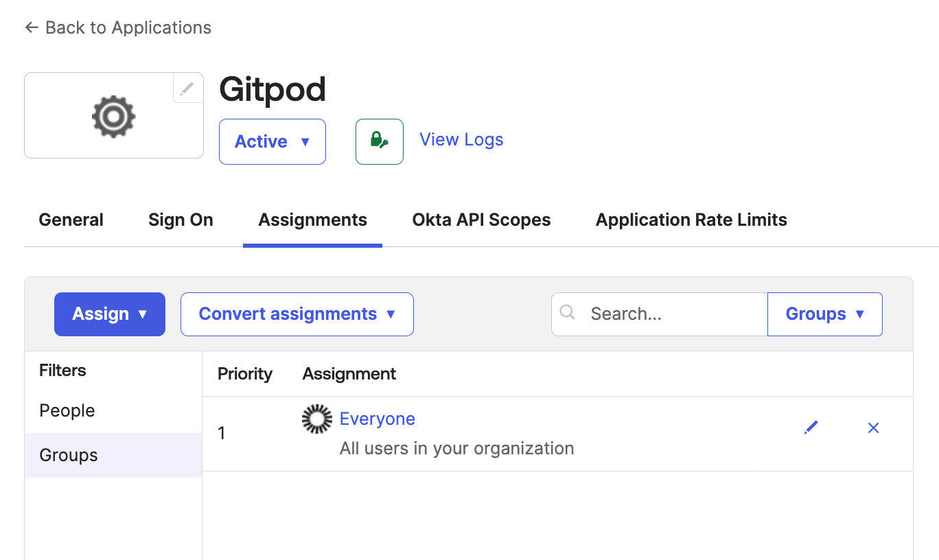The image size is (939, 560).
Task: Click the Gitpod gear app logo
Action: (114, 116)
